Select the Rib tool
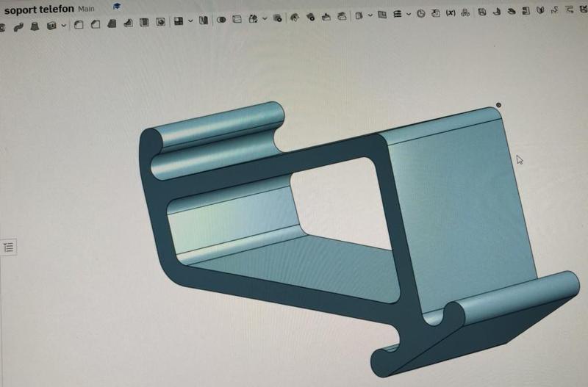 tap(128, 23)
